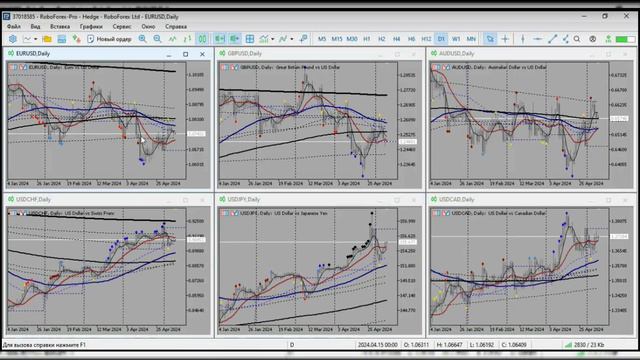Open the Справка menu
This screenshot has height=360, width=640.
(x=176, y=27)
